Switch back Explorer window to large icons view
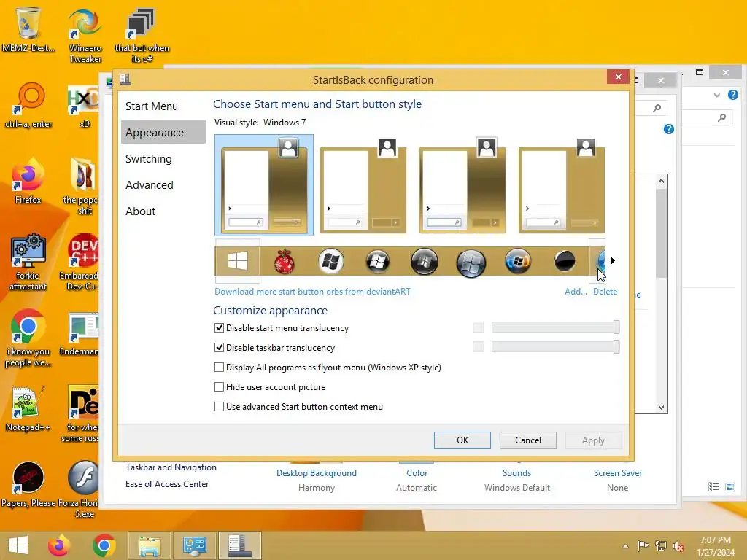Image resolution: width=747 pixels, height=560 pixels. [729, 486]
